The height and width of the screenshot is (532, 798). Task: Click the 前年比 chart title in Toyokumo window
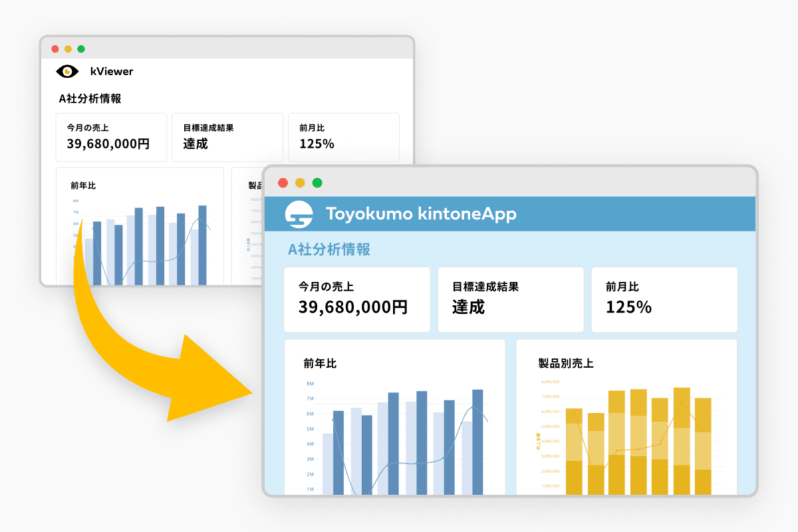pos(320,363)
